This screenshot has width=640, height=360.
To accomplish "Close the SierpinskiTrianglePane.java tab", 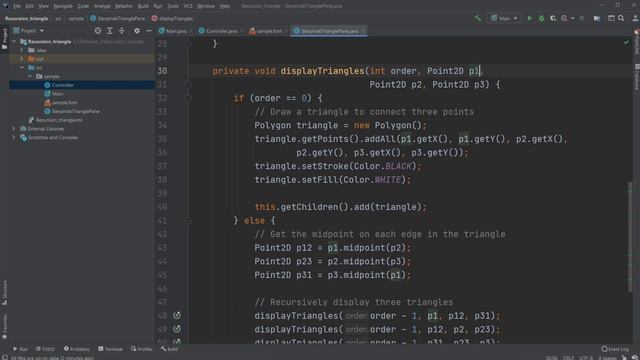I will [x=363, y=31].
